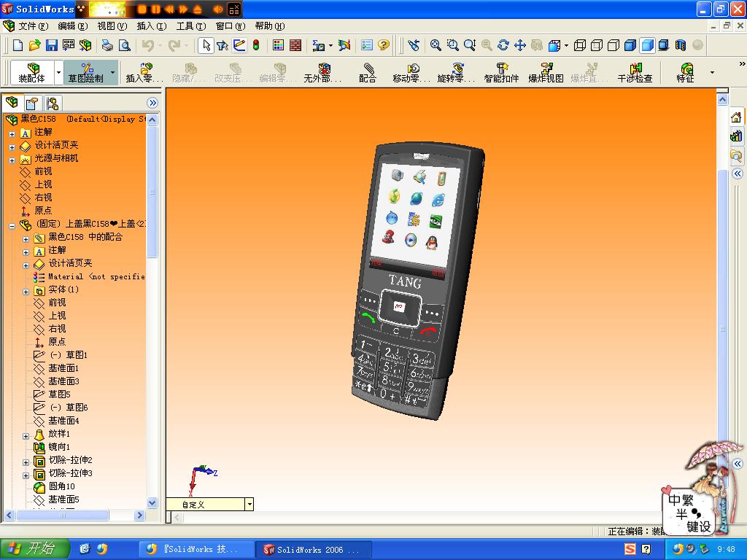The image size is (747, 560).
Task: Toggle Shadows in Shaded Mode
Action: [664, 45]
